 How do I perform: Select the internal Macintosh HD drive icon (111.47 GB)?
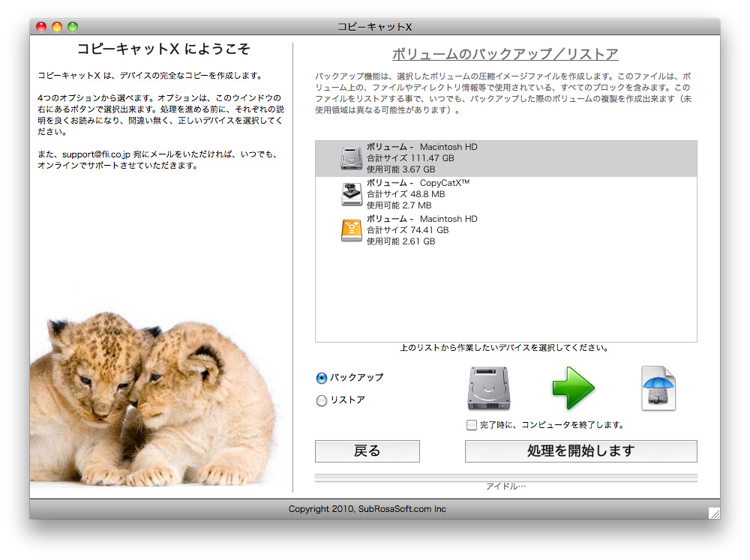pyautogui.click(x=352, y=158)
